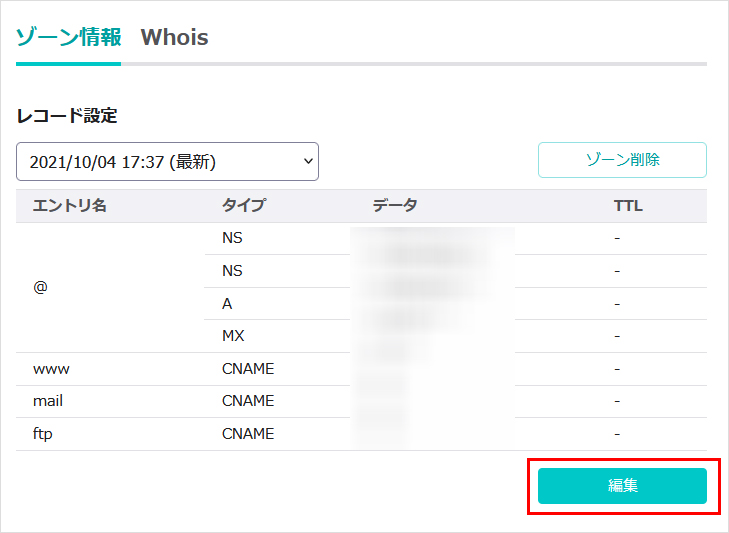Click the TTL column header

tap(628, 206)
